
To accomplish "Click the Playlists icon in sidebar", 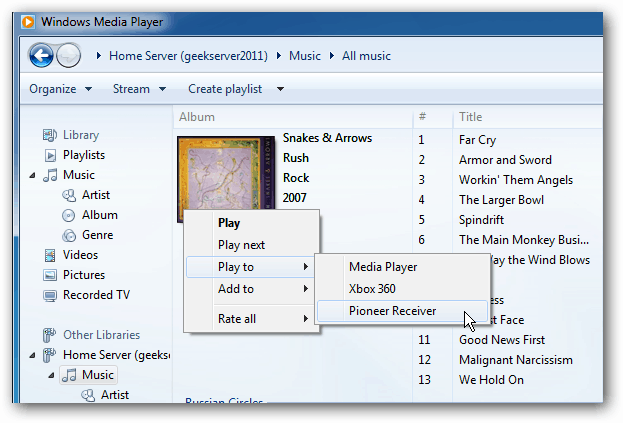I will [x=50, y=155].
